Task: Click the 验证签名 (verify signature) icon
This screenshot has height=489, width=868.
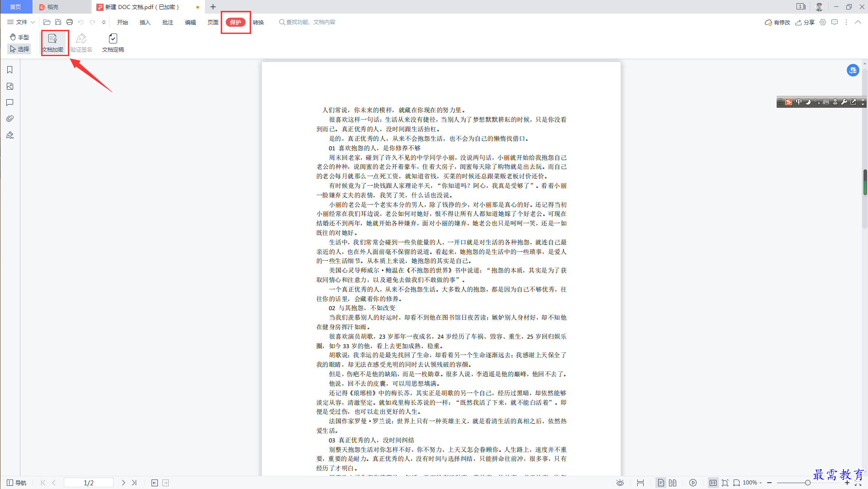Action: pyautogui.click(x=81, y=43)
